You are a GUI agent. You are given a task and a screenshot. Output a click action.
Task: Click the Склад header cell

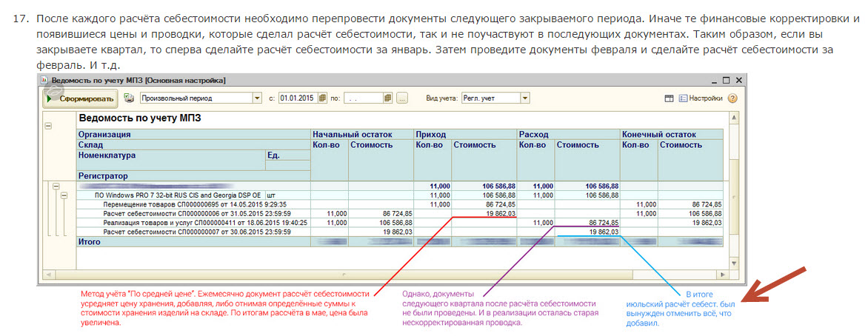(193, 144)
